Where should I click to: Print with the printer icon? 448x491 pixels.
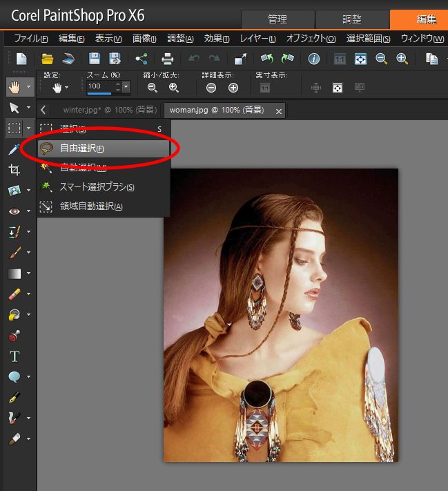pyautogui.click(x=168, y=59)
